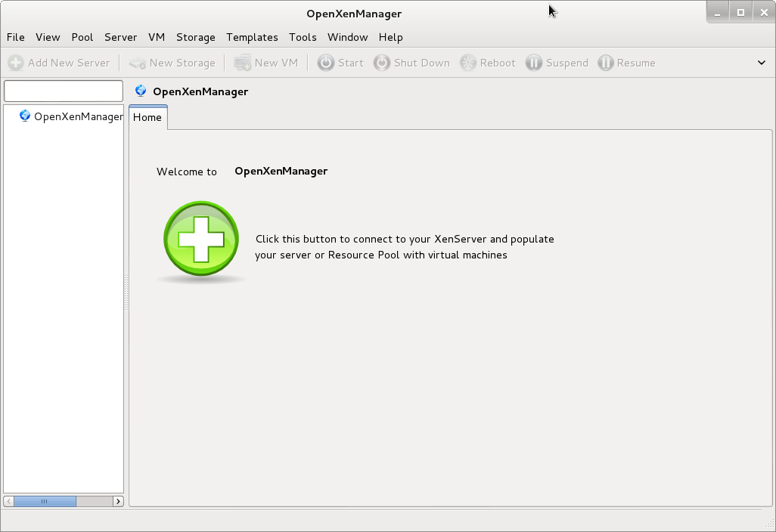Click the Reboot toolbar icon
This screenshot has width=776, height=532.
coord(469,63)
